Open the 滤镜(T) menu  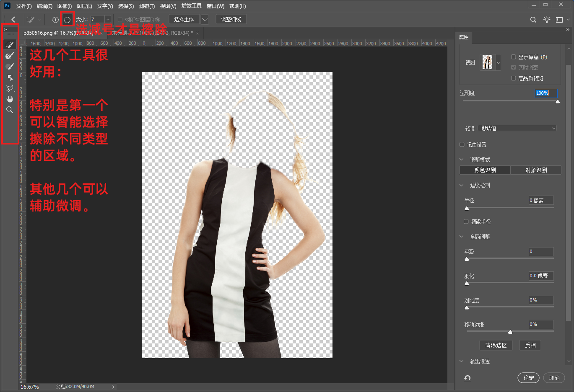[x=147, y=6]
